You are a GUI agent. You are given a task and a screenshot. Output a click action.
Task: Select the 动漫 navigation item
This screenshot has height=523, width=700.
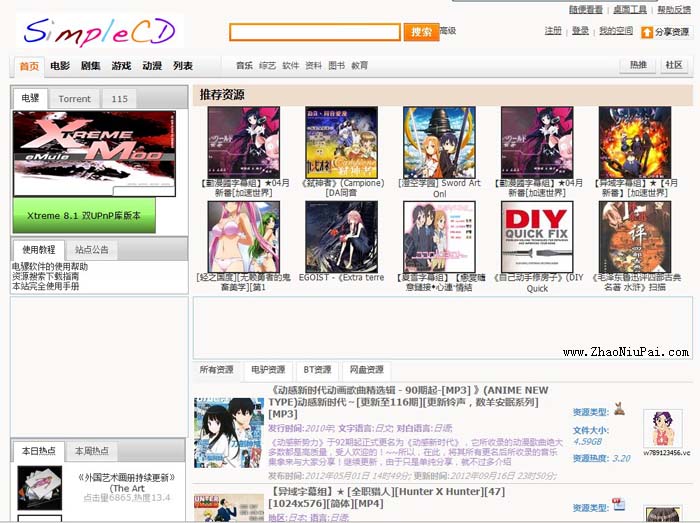click(152, 66)
